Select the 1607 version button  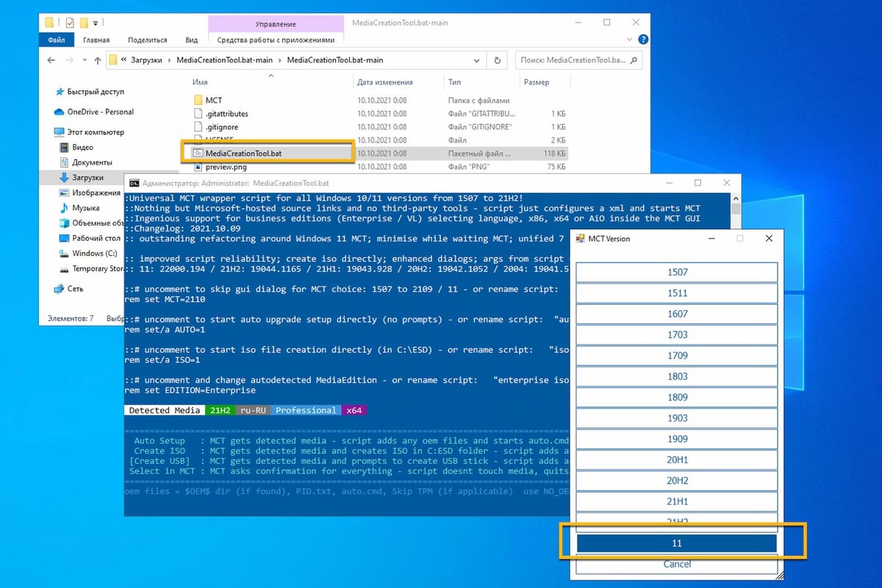tap(676, 314)
